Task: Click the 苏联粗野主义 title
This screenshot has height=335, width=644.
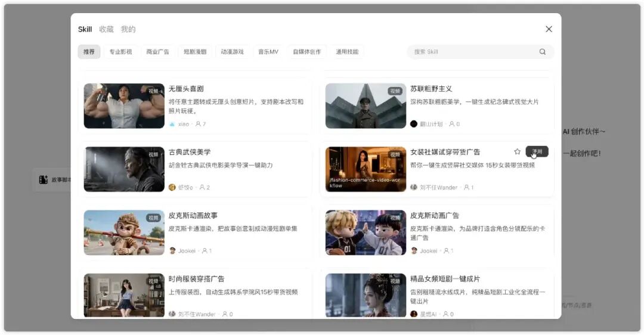Action: pos(431,89)
